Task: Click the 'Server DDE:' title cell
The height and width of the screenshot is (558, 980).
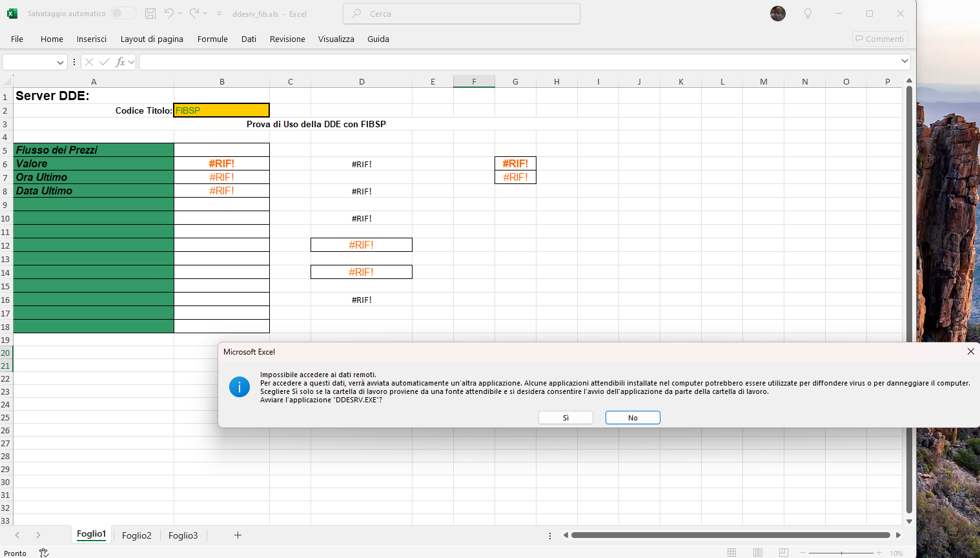Action: [x=94, y=96]
